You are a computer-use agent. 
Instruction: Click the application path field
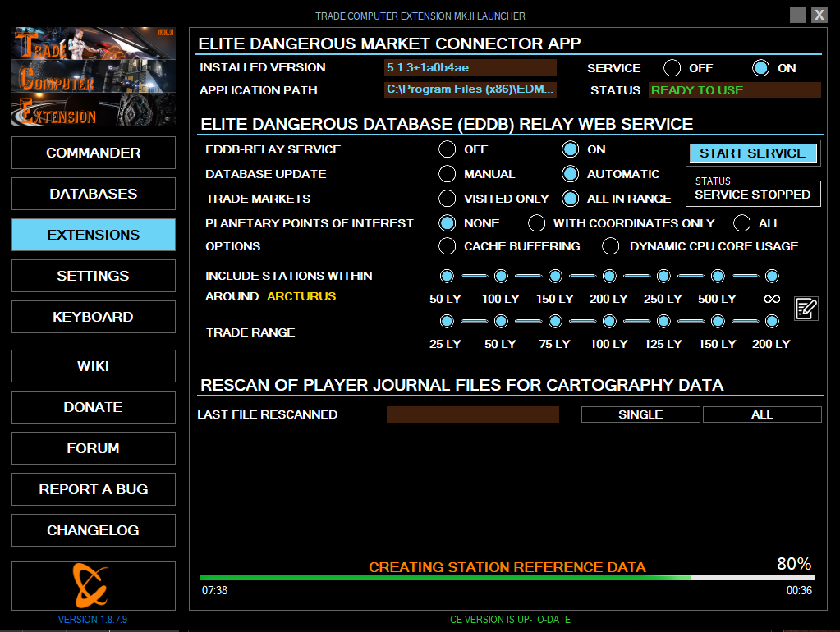tap(470, 89)
